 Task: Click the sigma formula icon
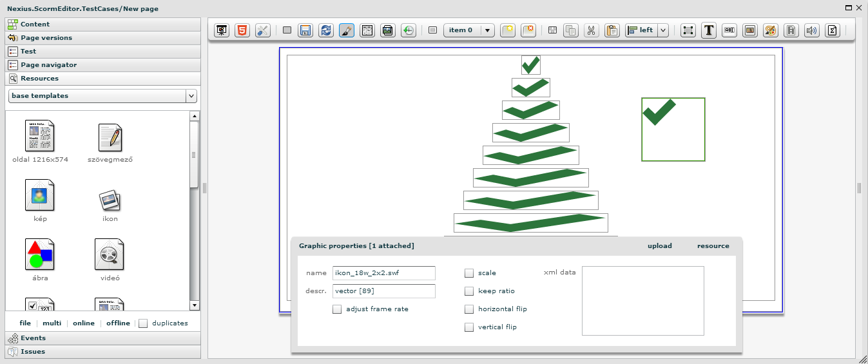pyautogui.click(x=833, y=30)
